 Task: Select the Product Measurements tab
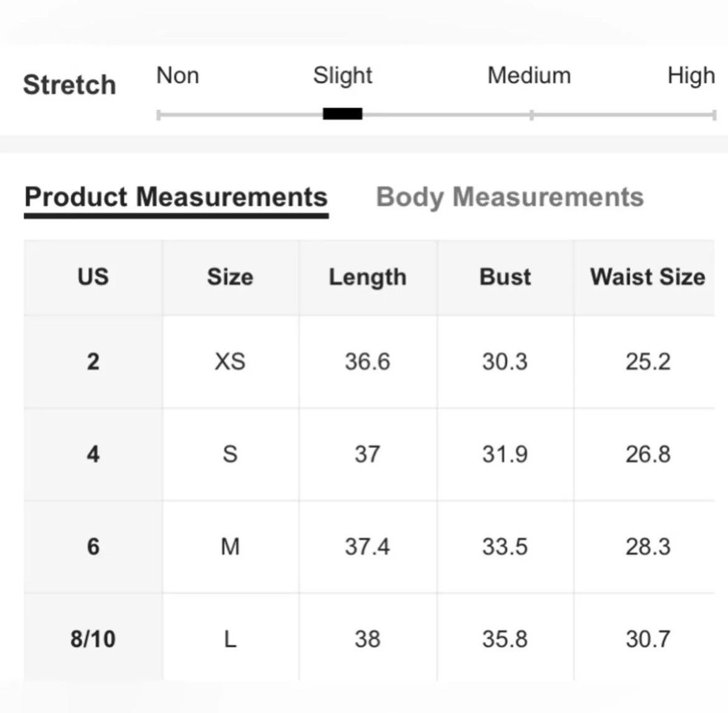(176, 198)
